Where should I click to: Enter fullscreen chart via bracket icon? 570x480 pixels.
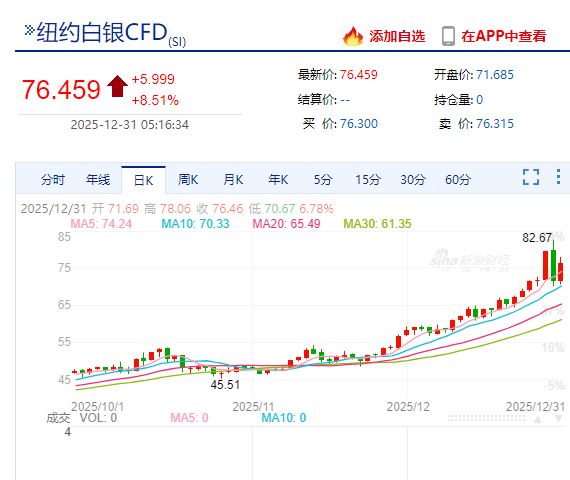531,177
